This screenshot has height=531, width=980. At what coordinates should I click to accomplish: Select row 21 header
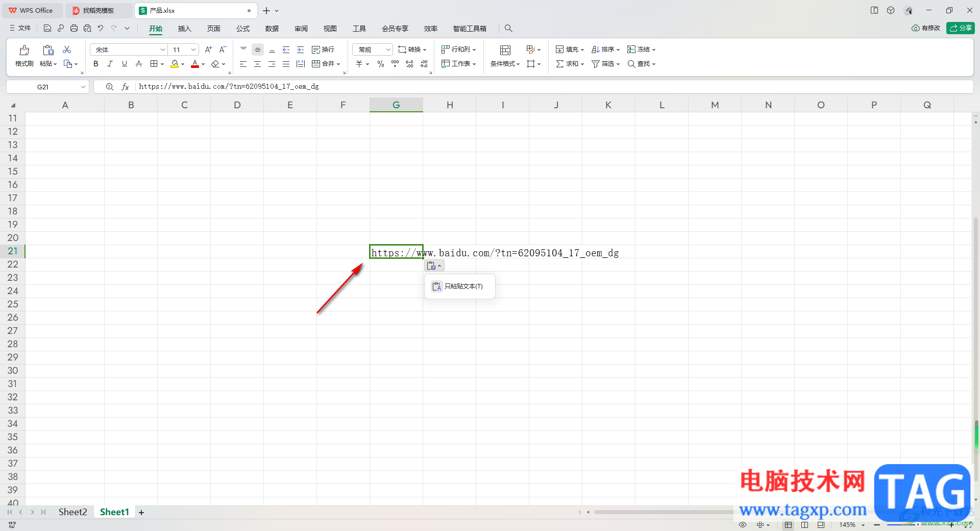13,251
